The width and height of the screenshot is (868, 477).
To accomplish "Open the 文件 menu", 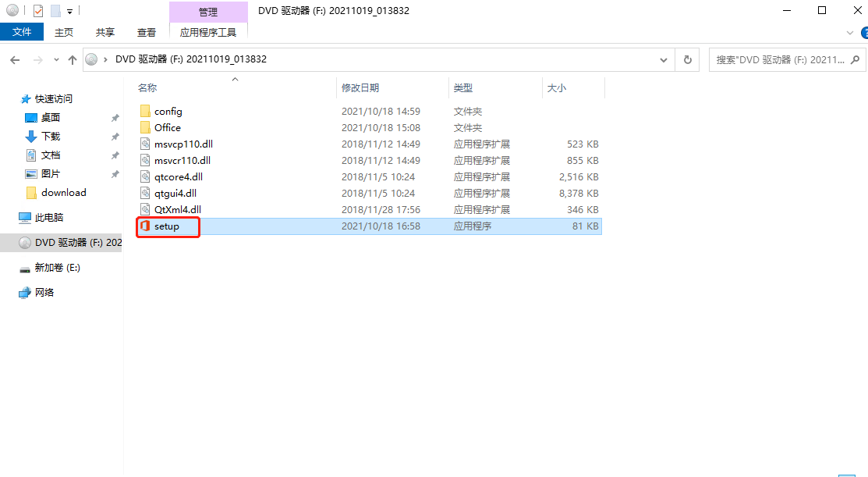I will click(x=22, y=32).
